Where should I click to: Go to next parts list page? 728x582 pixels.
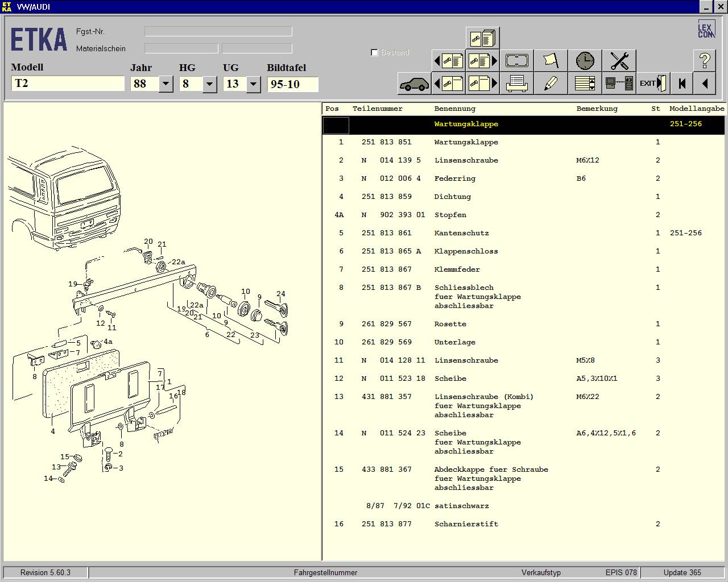coord(482,61)
